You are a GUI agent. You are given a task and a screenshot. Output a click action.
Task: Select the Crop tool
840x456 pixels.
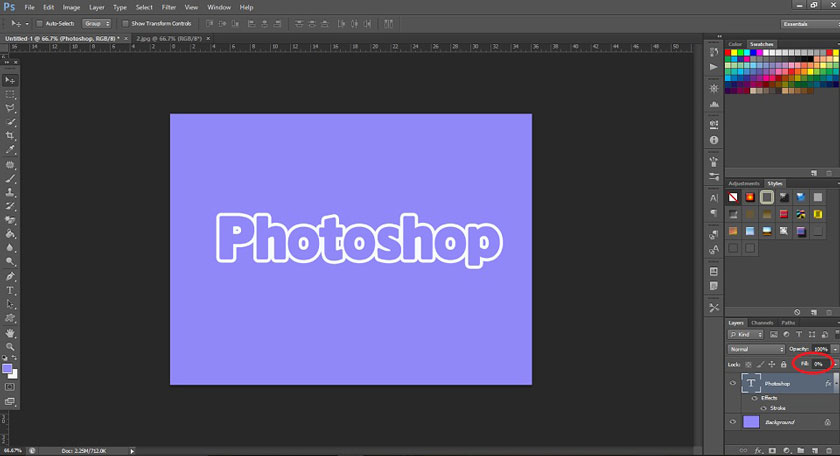click(10, 136)
